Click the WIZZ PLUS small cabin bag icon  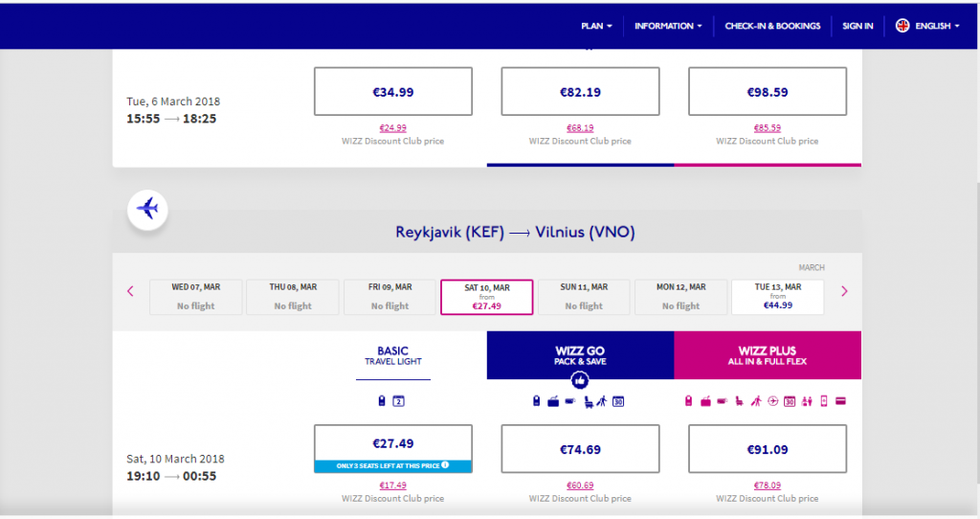click(689, 401)
